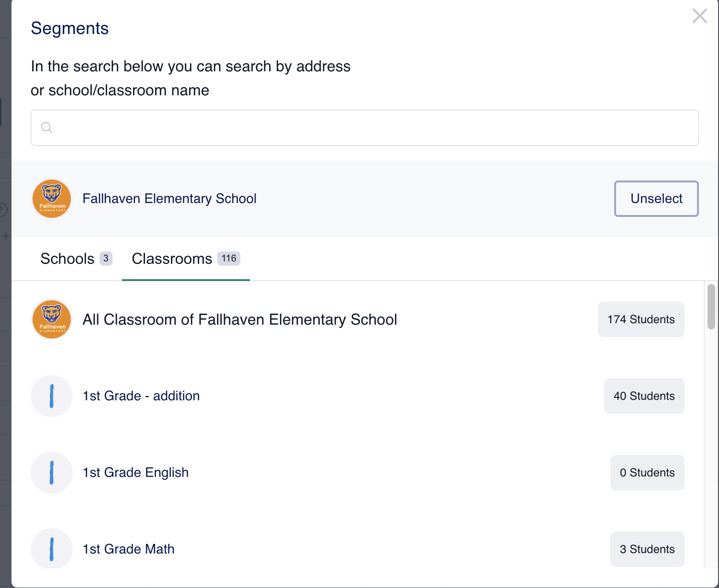This screenshot has width=719, height=588.
Task: Click Fallhaven logo beside All Classroom entry
Action: pos(52,319)
